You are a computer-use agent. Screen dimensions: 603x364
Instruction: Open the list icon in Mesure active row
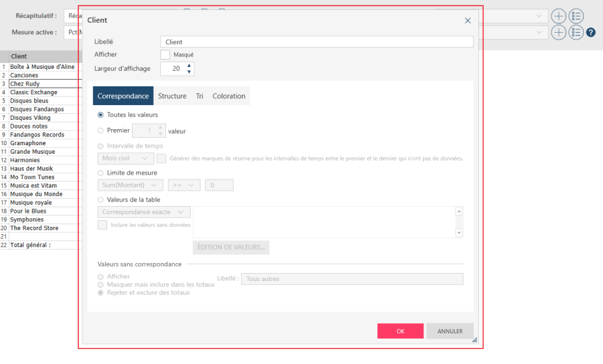coord(576,32)
